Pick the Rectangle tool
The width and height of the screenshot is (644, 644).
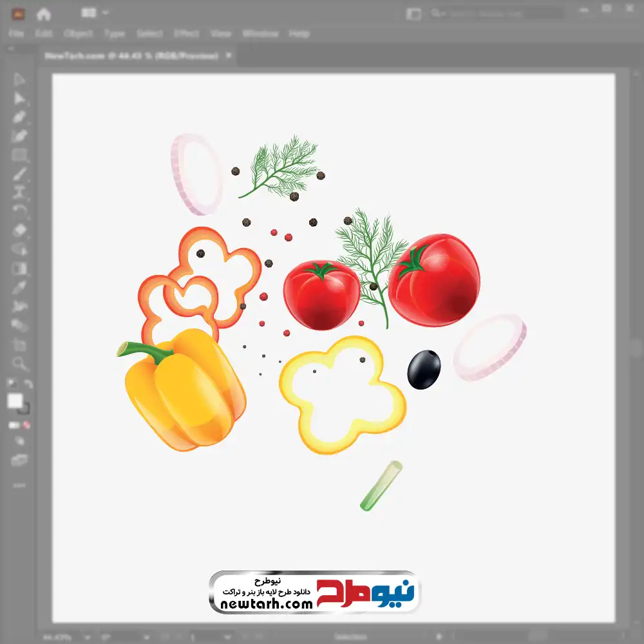tap(19, 155)
